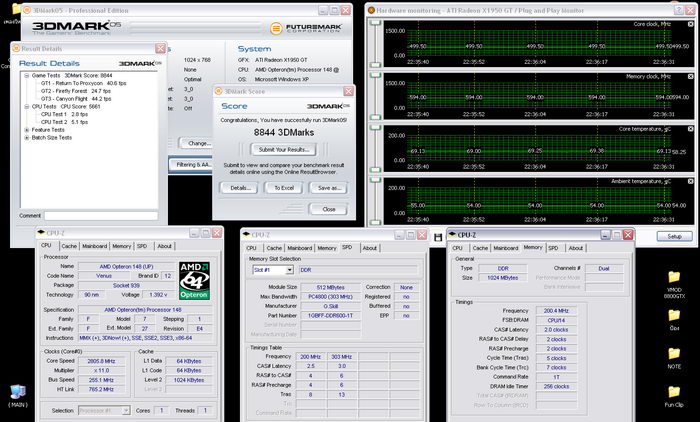Screen dimensions: 700x422
Task: Collapse the CPU Tests tree node
Action: (26, 107)
